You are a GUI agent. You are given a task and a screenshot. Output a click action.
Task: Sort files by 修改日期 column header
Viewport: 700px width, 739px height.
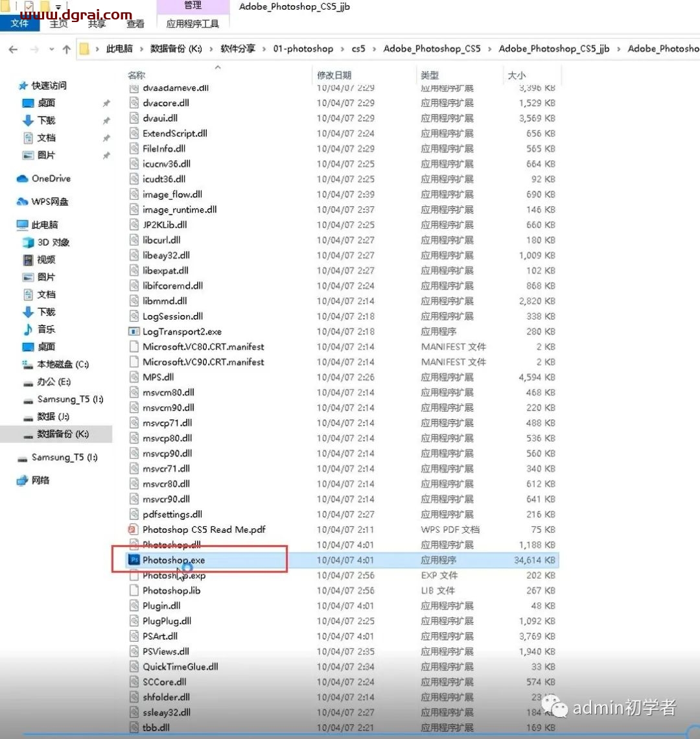click(334, 75)
